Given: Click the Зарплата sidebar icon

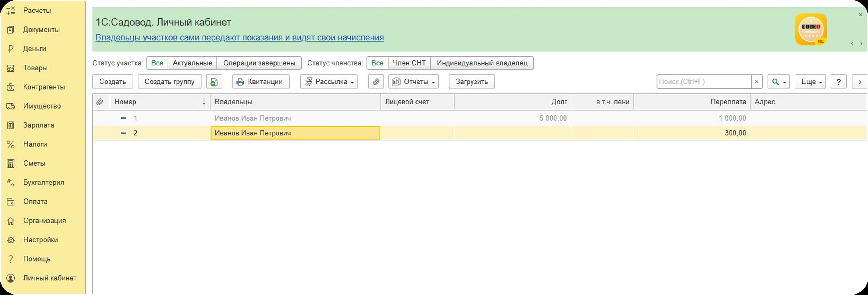Looking at the screenshot, I should (x=11, y=125).
